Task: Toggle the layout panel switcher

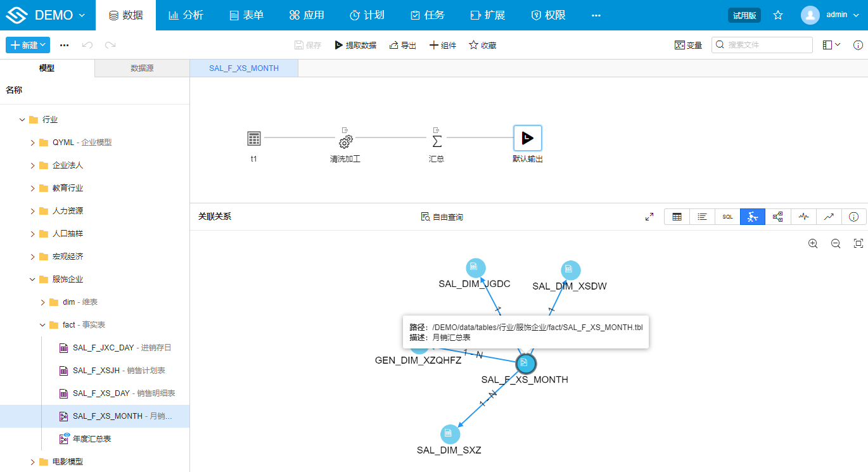Action: [831, 45]
